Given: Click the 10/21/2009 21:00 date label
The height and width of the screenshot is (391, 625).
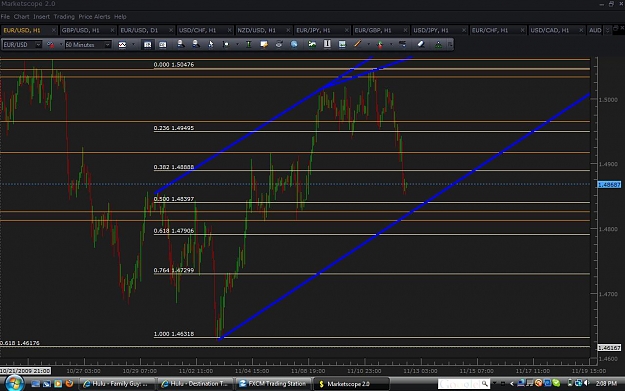Looking at the screenshot, I should click(x=25, y=371).
